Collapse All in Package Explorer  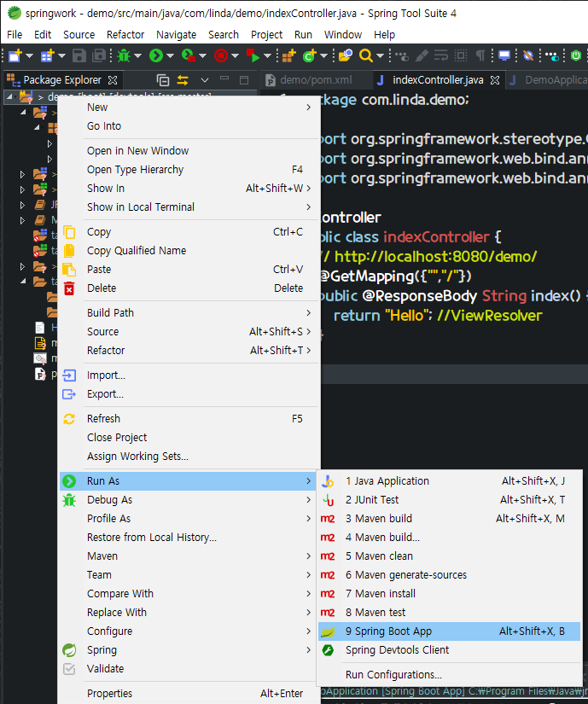(x=162, y=80)
